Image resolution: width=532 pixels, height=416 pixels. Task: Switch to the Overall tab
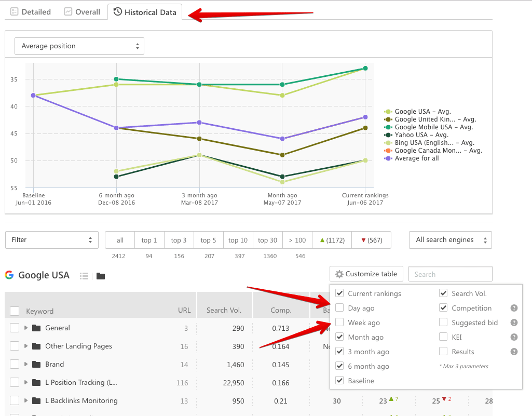(x=82, y=12)
